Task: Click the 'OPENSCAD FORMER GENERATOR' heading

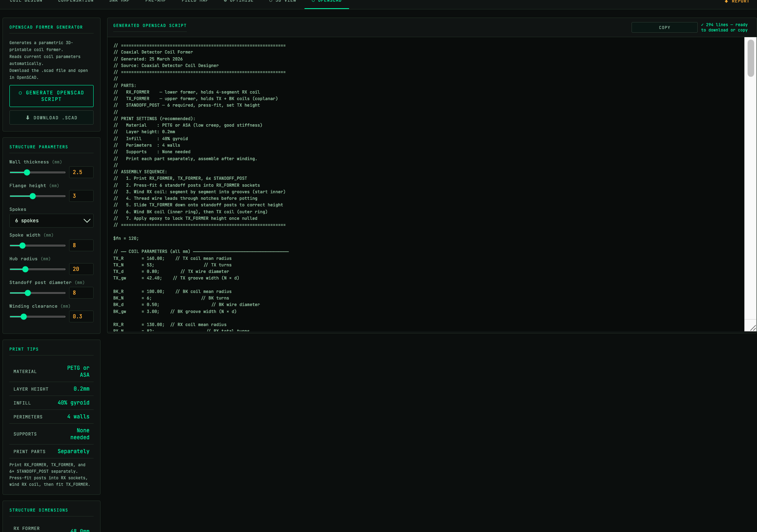Action: pos(46,27)
